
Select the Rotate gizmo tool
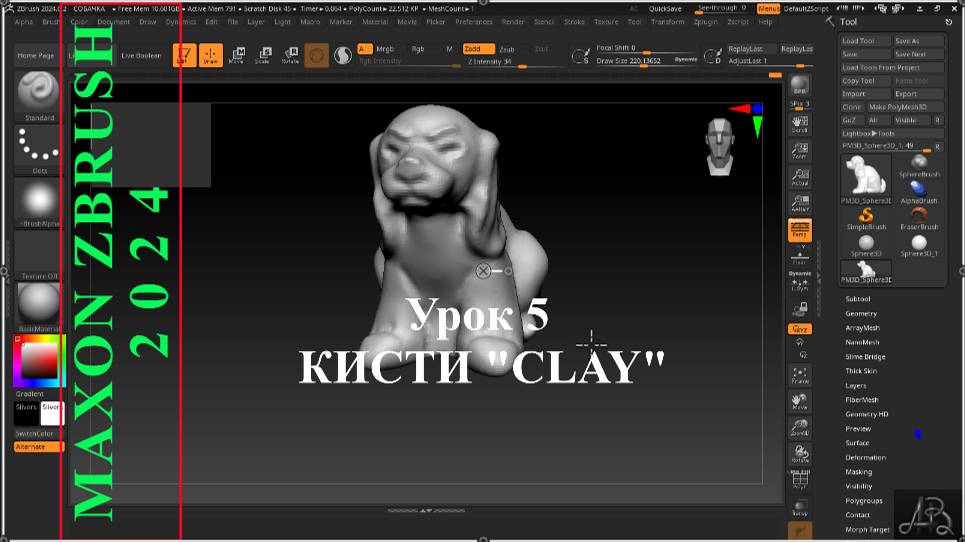pos(290,55)
